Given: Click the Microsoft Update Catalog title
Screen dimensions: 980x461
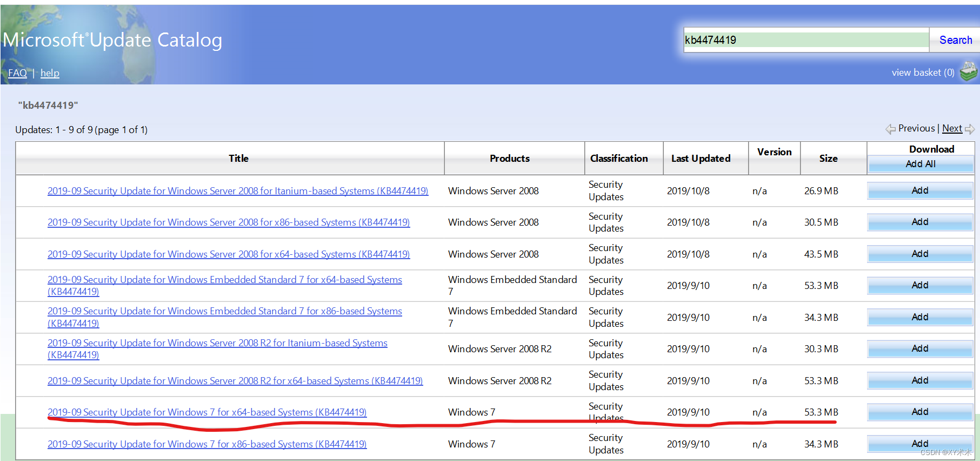Looking at the screenshot, I should (x=112, y=40).
